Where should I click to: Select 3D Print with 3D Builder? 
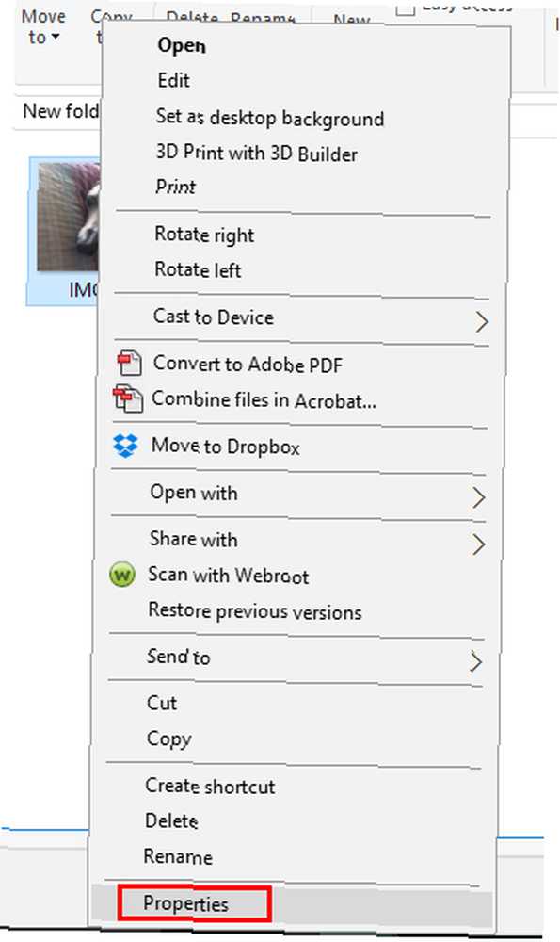click(256, 153)
